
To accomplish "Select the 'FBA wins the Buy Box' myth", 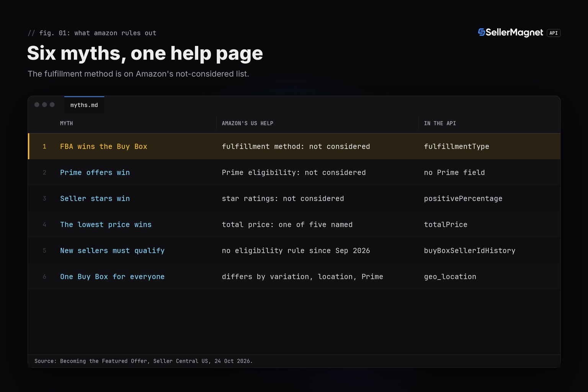I will click(104, 147).
